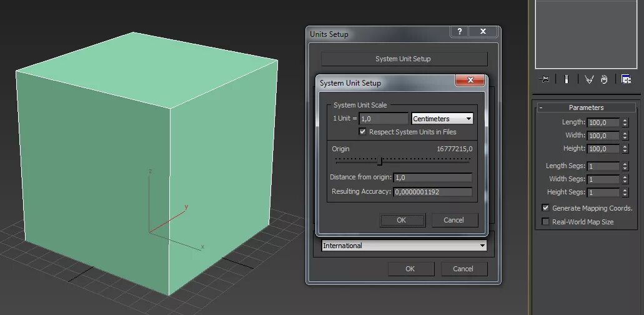Click the Units Setup help question-mark button
644x315 pixels.
coord(460,32)
